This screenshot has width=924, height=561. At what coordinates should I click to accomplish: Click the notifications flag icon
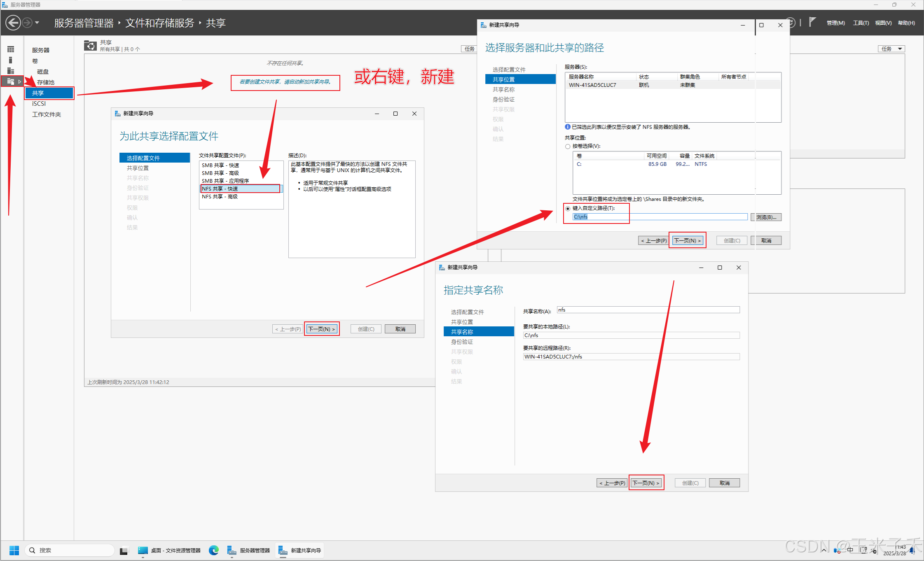pyautogui.click(x=812, y=22)
